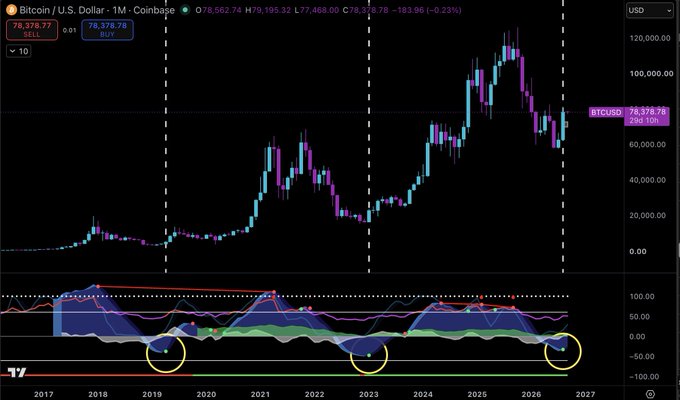The height and width of the screenshot is (400, 680).
Task: Click the 40,000.00 price axis label
Action: point(647,180)
